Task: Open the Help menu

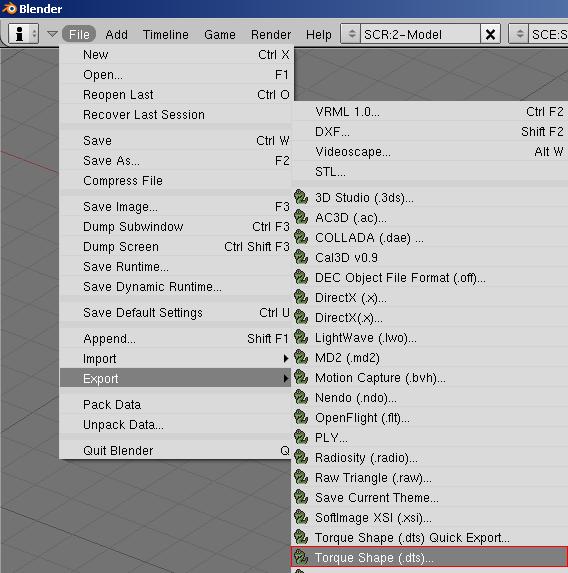Action: click(319, 34)
